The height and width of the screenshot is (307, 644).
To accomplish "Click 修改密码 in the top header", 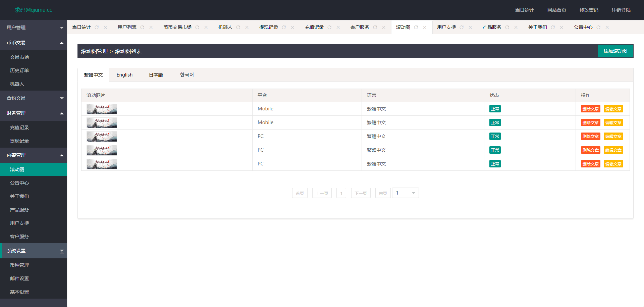I will click(589, 10).
